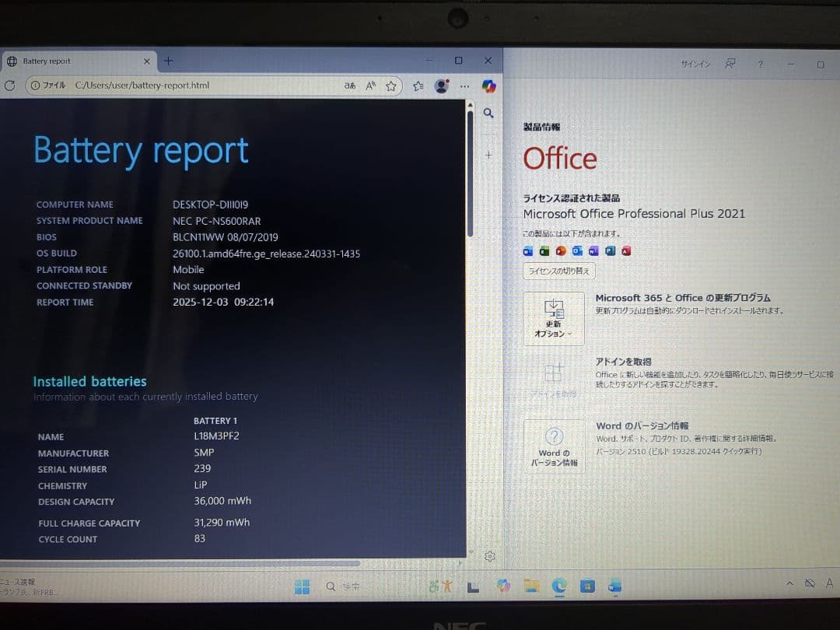Add battery-report.html to favorites with the star icon
Viewport: 840px width, 630px height.
pos(391,86)
